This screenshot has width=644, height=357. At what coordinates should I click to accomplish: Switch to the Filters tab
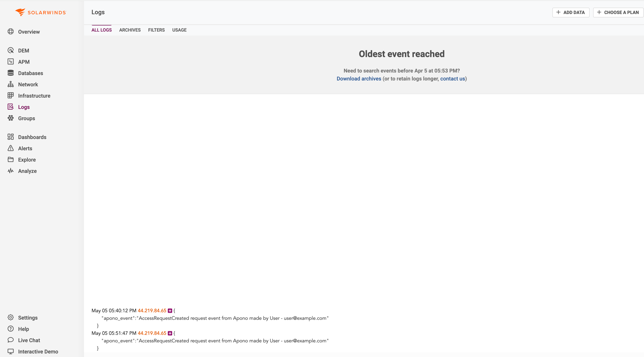tap(156, 30)
